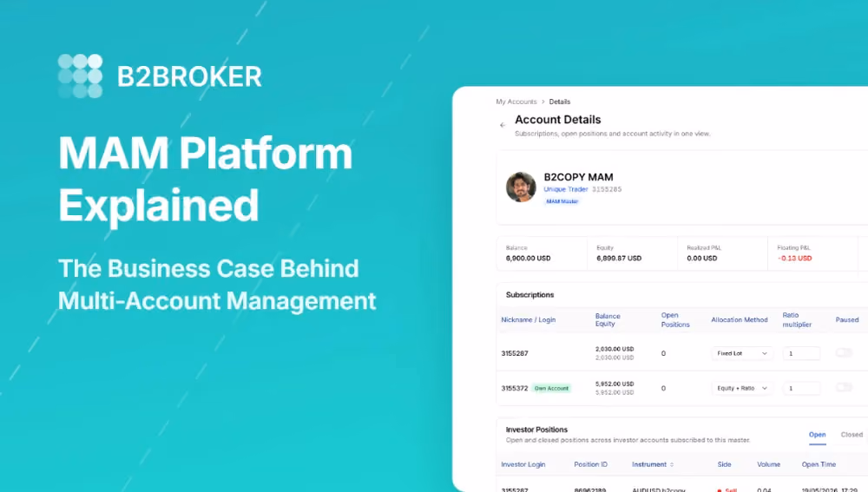Switch to the Closed positions tab

pos(852,435)
